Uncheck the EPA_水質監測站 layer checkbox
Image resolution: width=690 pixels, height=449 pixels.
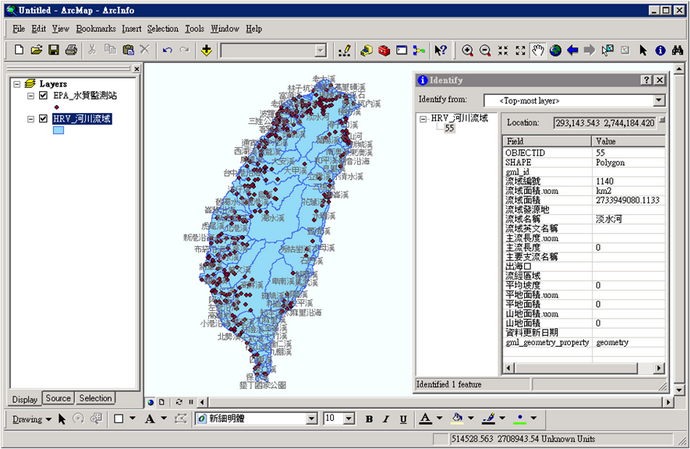pos(43,96)
